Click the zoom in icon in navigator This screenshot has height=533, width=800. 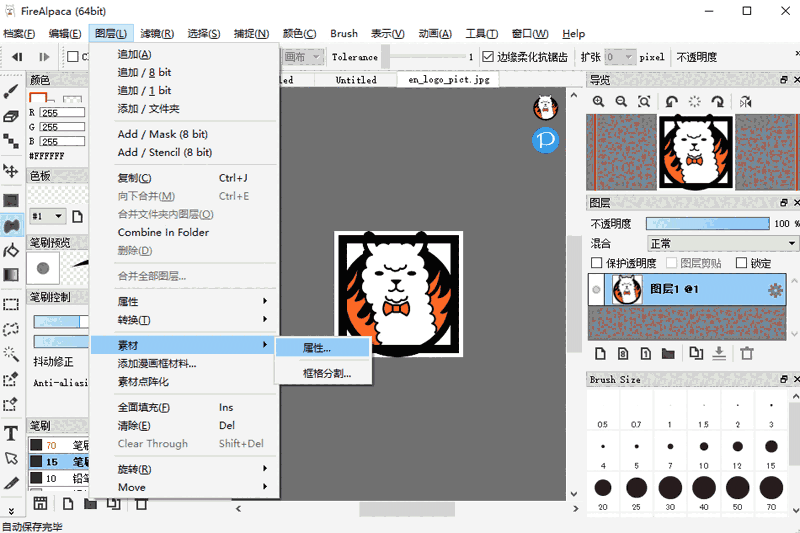click(x=598, y=101)
